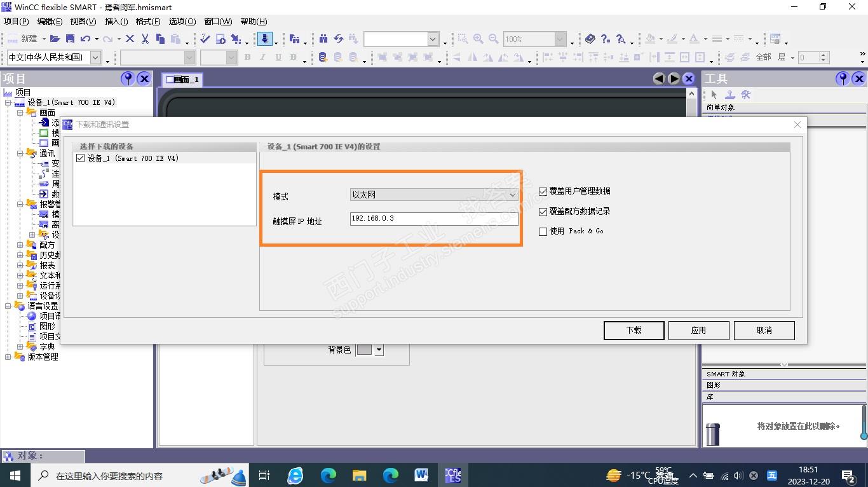868x487 pixels.
Task: Click the Copy icon in toolbar
Action: (x=160, y=39)
